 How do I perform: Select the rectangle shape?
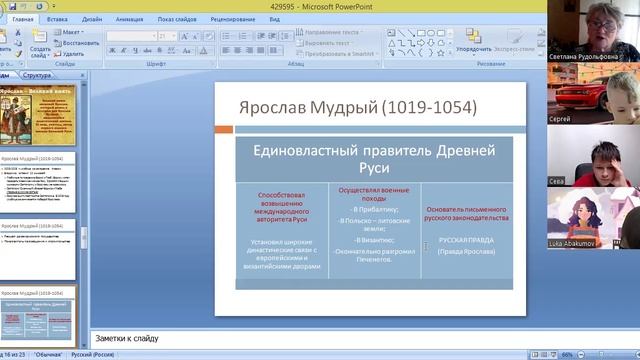(421, 33)
